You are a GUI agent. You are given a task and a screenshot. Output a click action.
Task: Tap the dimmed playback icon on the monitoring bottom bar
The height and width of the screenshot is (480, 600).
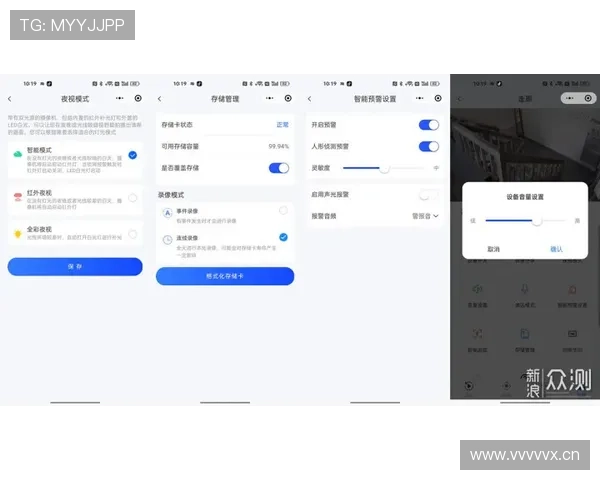click(x=469, y=385)
